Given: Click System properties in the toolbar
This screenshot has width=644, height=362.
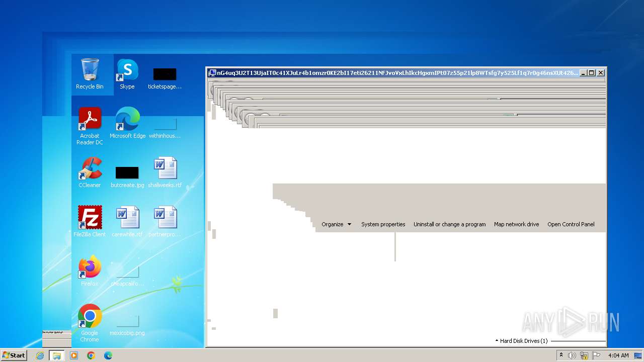Looking at the screenshot, I should (x=383, y=224).
